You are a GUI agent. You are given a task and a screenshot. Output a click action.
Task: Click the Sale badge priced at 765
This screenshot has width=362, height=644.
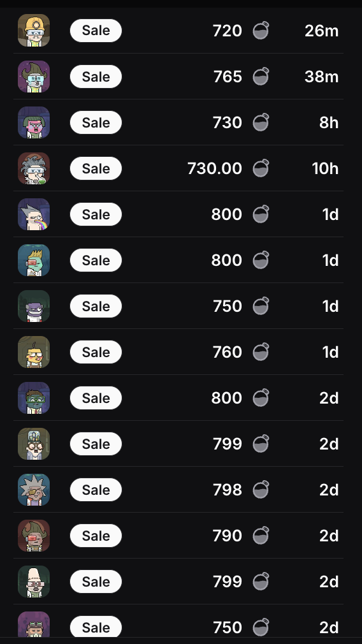[x=96, y=77]
